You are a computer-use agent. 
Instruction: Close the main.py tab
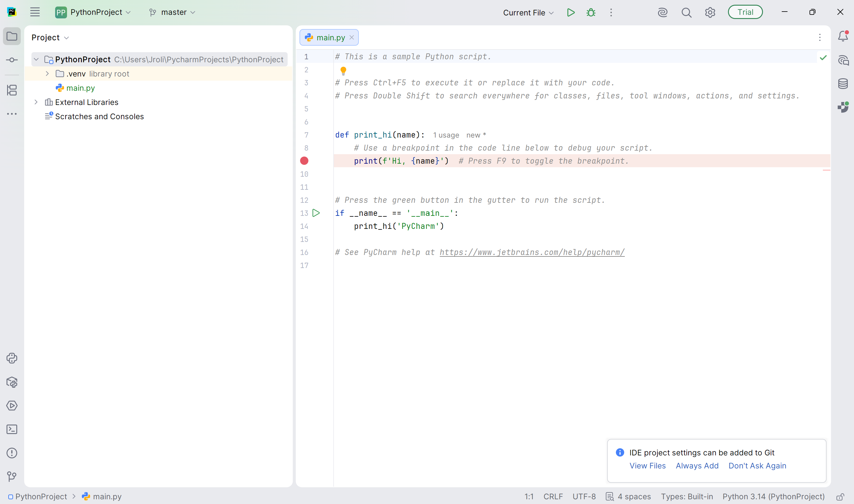(x=352, y=37)
